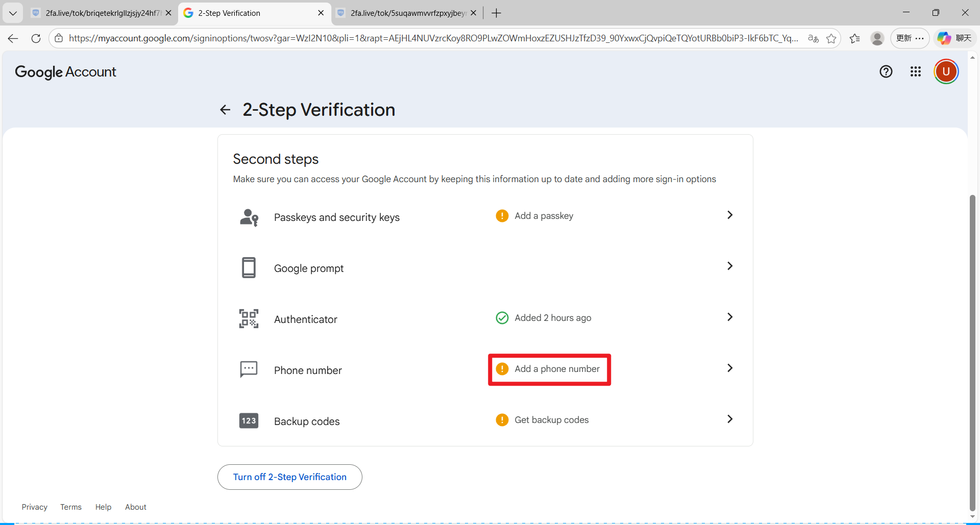Click Turn off 2-Step Verification button
This screenshot has width=980, height=525.
(x=289, y=477)
